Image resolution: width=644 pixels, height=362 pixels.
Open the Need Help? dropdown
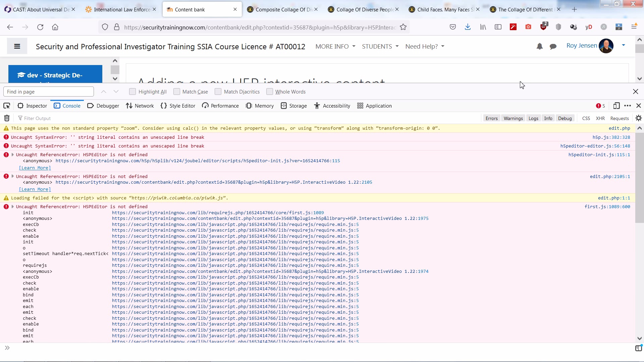point(425,47)
